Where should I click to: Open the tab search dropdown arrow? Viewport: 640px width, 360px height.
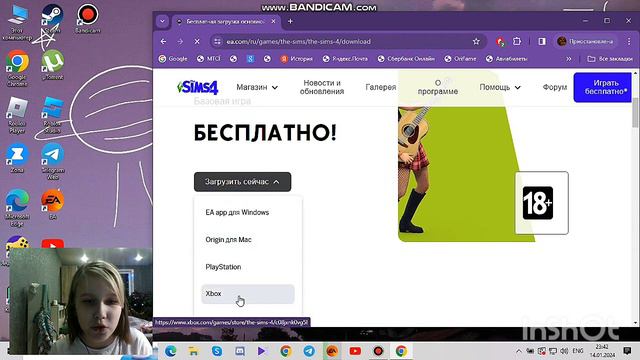[x=162, y=21]
